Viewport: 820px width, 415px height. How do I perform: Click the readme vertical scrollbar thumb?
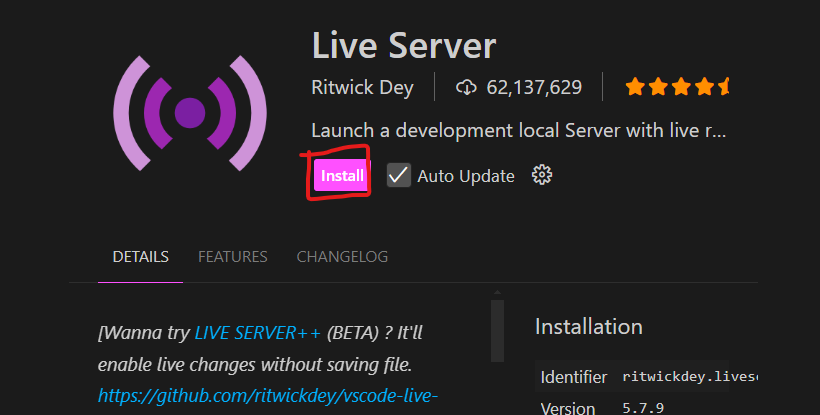(x=497, y=330)
